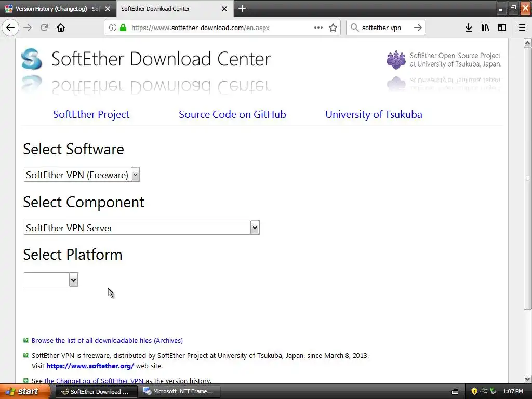Open the Windows Start menu
Viewport: 532px width, 399px height.
(x=25, y=391)
